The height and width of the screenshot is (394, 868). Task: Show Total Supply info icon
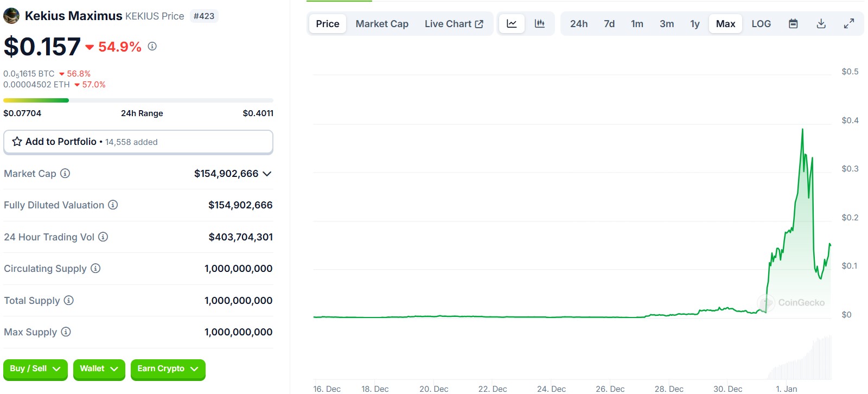69,301
